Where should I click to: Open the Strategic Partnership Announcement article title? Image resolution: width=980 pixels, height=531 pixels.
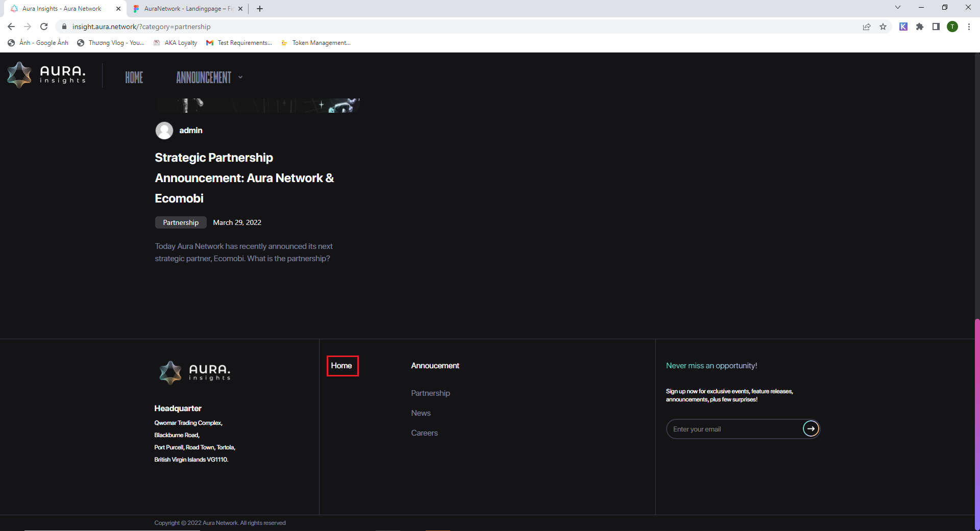coord(244,178)
